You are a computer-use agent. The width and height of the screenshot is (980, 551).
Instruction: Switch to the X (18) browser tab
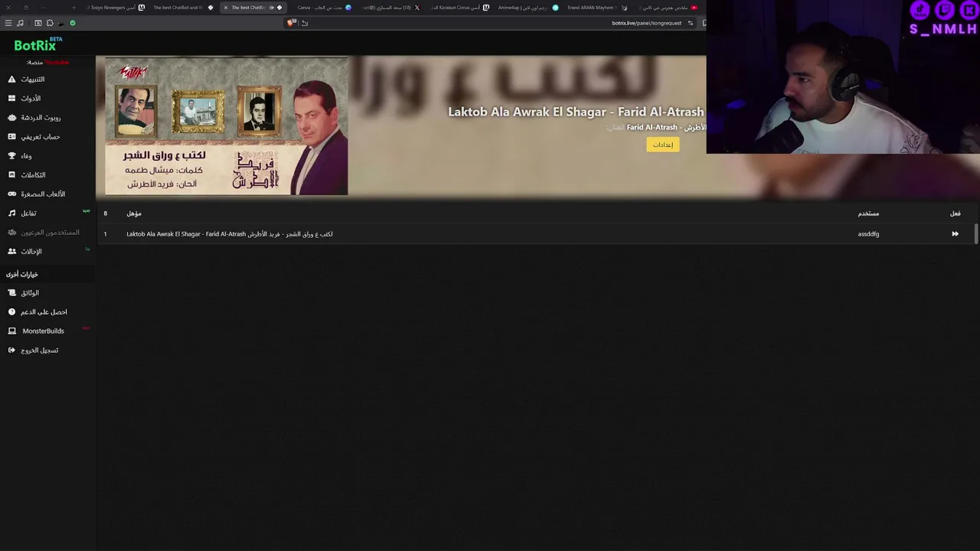390,8
